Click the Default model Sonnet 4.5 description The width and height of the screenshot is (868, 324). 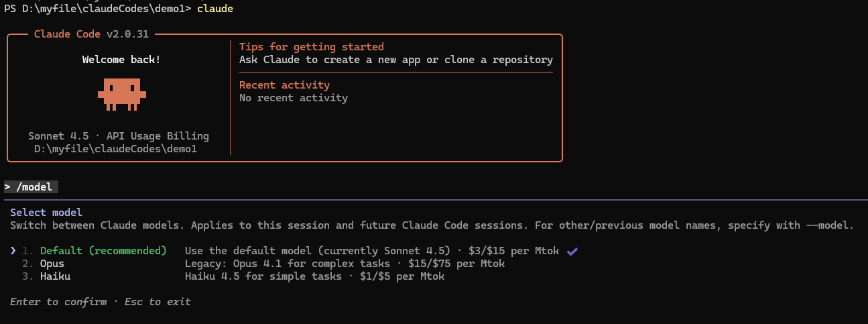(x=374, y=251)
